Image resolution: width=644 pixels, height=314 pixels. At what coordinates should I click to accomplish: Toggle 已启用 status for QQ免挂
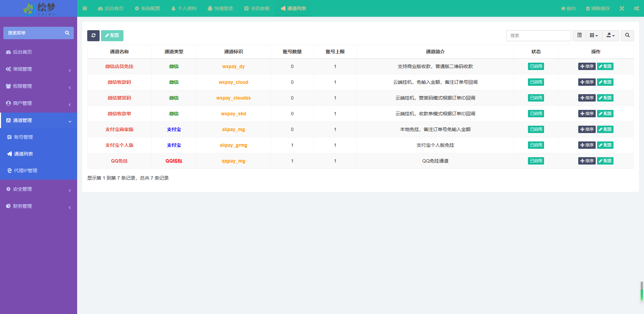tap(536, 161)
